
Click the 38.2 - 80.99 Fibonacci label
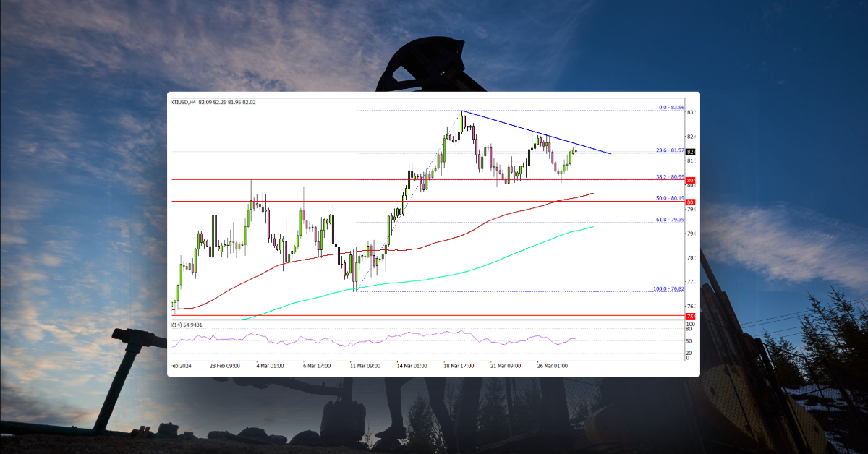[x=669, y=176]
